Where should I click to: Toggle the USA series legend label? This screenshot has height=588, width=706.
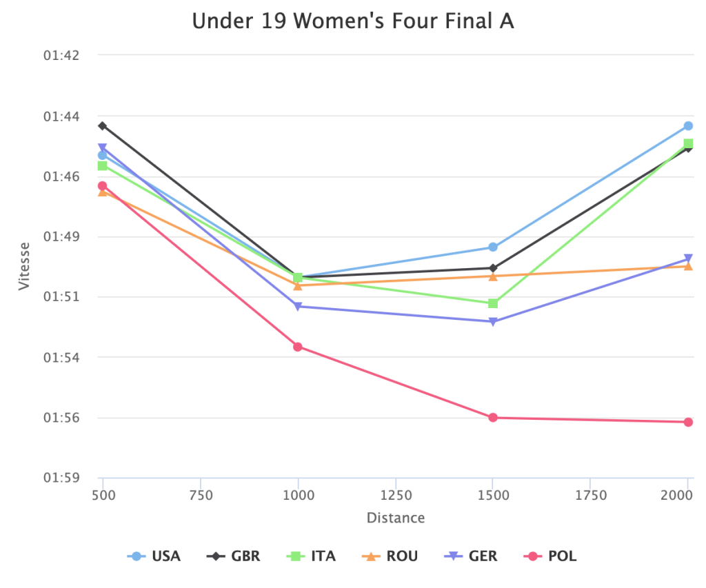[x=165, y=556]
